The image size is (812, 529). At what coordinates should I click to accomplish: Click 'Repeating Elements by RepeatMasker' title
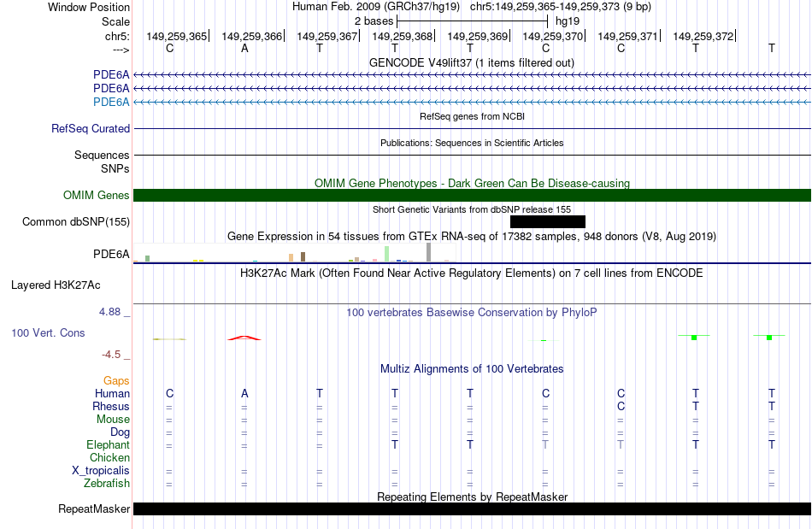coord(472,497)
